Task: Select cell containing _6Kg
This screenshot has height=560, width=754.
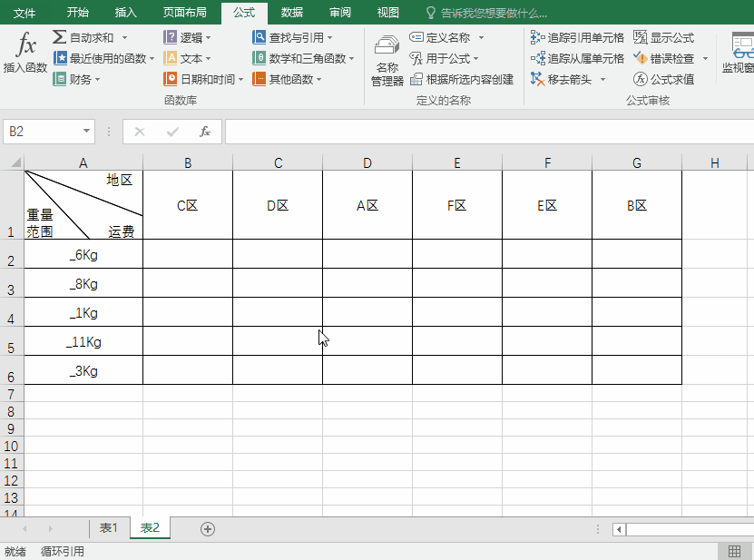Action: point(83,254)
